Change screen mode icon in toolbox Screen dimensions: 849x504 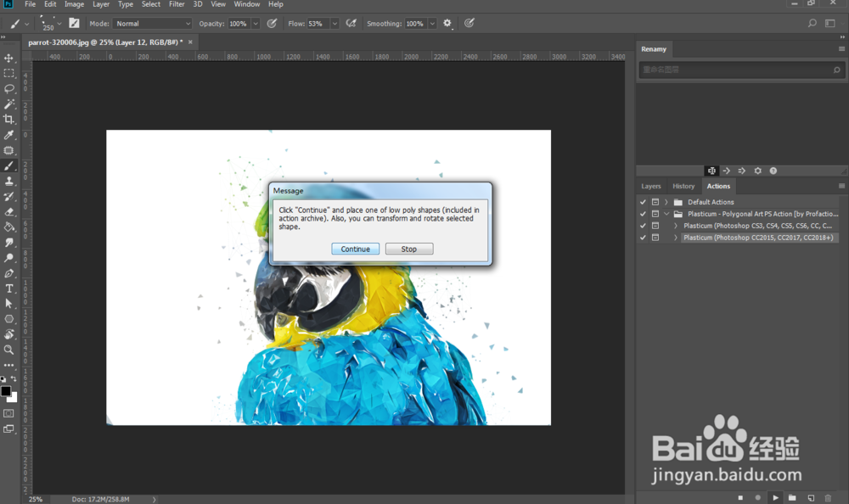click(x=8, y=429)
